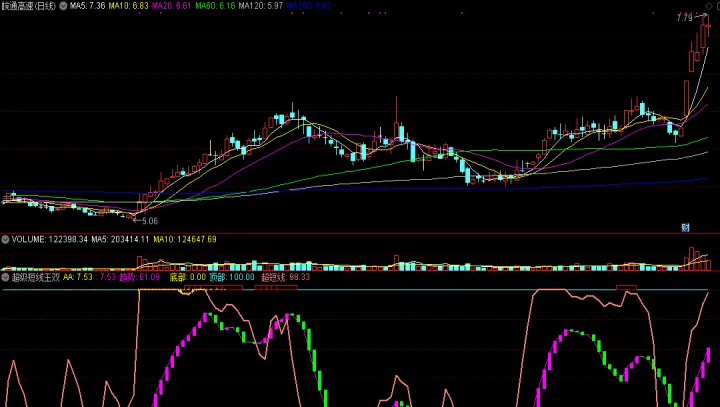Click the 5.06 low price marker
The width and height of the screenshot is (720, 407).
click(x=150, y=220)
